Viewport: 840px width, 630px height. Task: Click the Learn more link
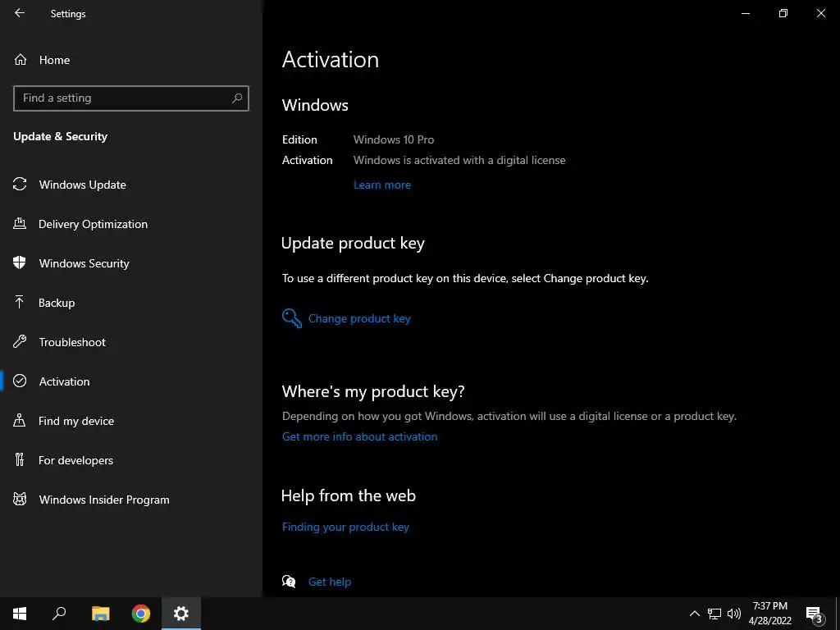point(382,185)
